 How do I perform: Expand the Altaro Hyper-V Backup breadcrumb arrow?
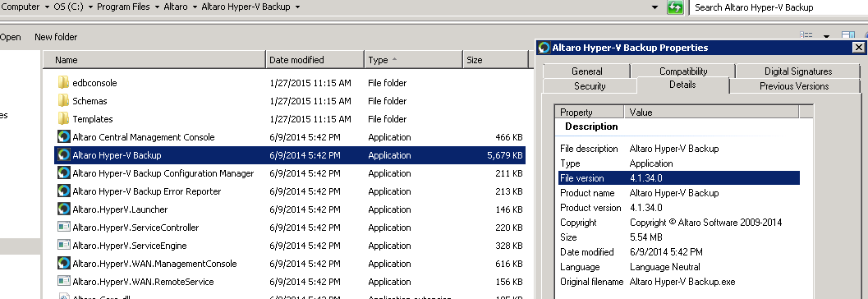297,7
